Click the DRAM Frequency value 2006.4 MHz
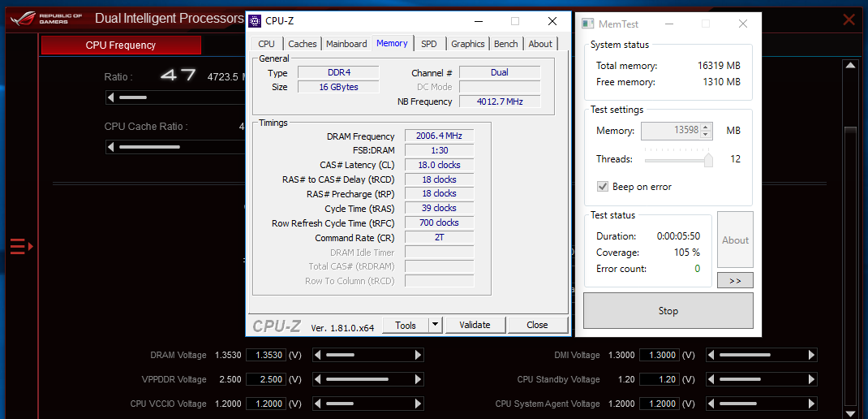 (x=439, y=136)
